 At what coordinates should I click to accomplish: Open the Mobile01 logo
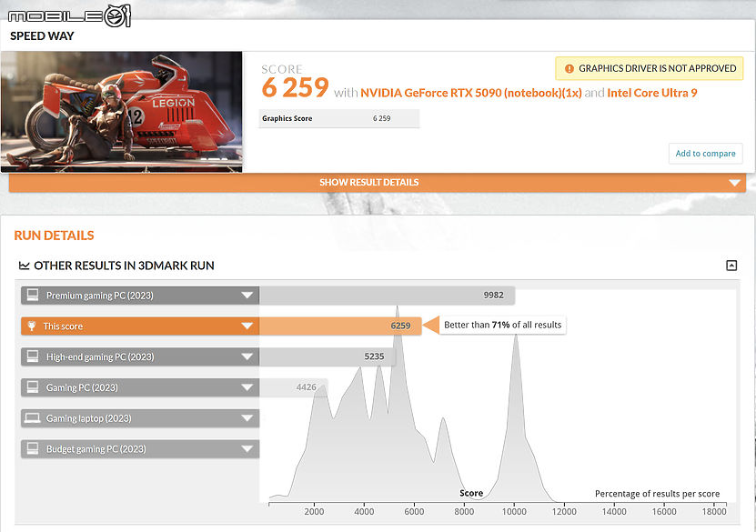click(x=69, y=15)
